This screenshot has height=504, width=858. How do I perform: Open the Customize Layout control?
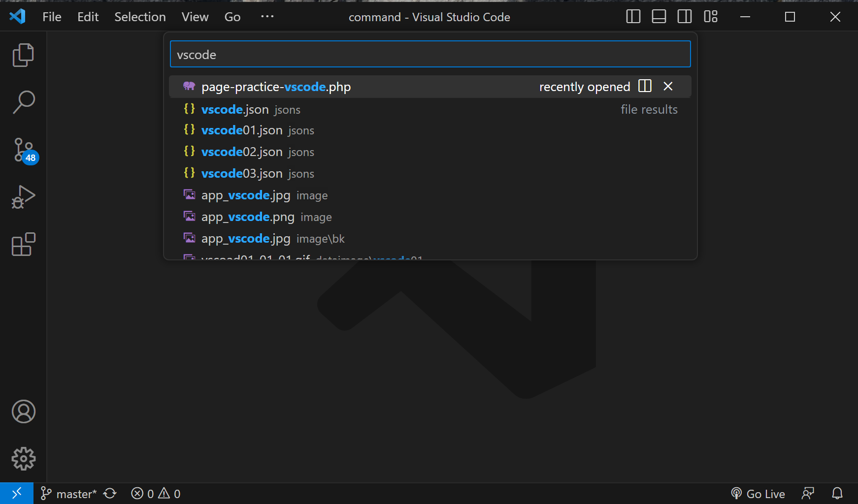pyautogui.click(x=710, y=16)
